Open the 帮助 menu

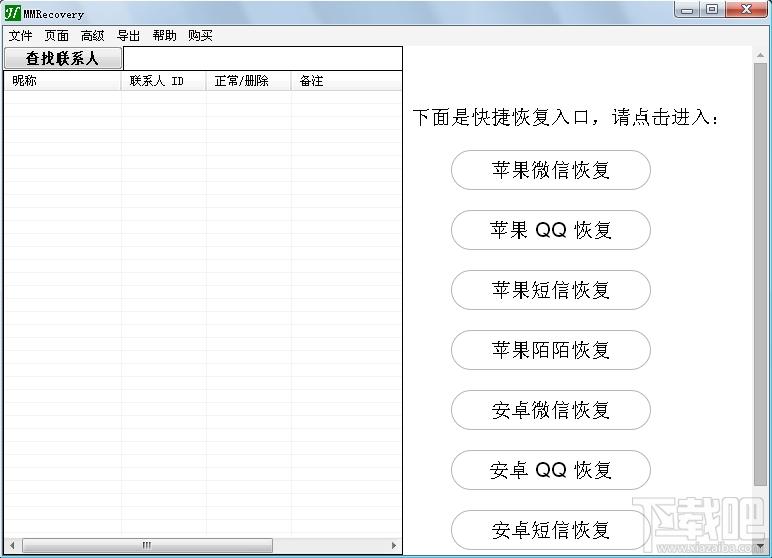[x=164, y=35]
